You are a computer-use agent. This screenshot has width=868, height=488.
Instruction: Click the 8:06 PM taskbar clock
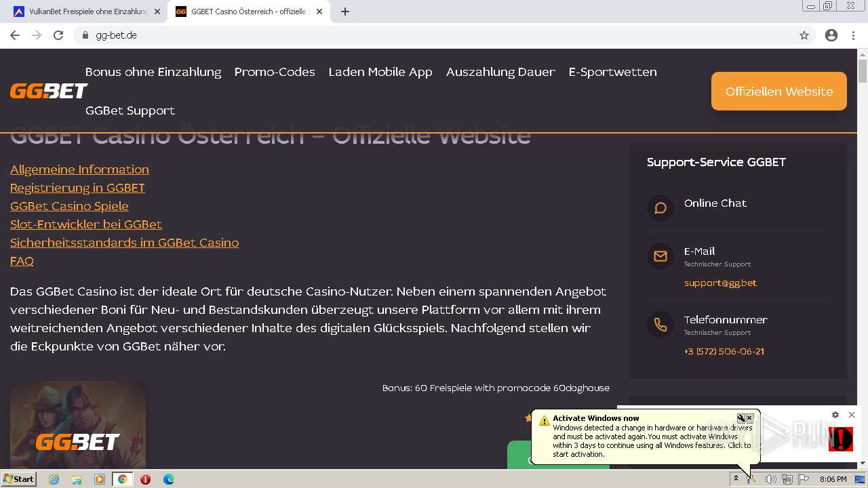[833, 479]
